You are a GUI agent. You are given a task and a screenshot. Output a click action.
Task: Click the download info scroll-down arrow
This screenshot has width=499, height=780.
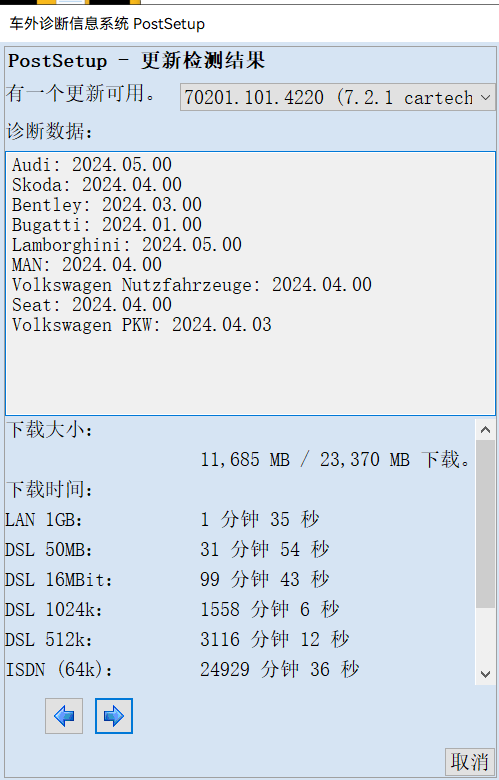coord(486,674)
